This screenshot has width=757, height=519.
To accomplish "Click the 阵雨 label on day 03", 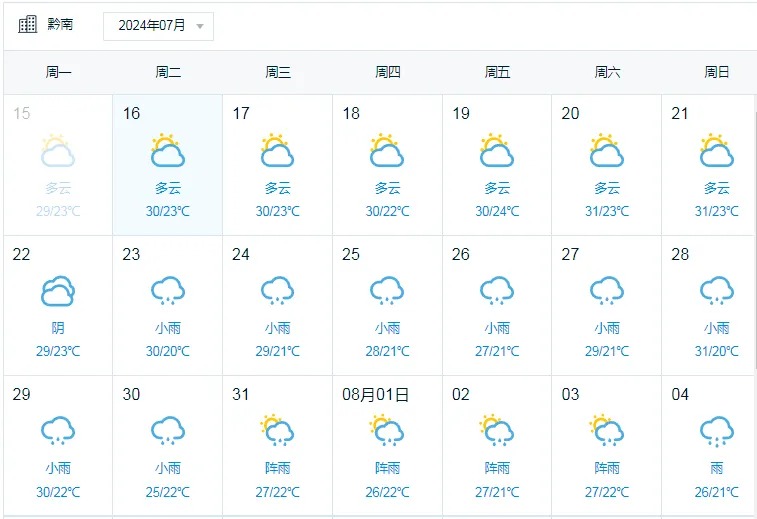I will tap(607, 468).
